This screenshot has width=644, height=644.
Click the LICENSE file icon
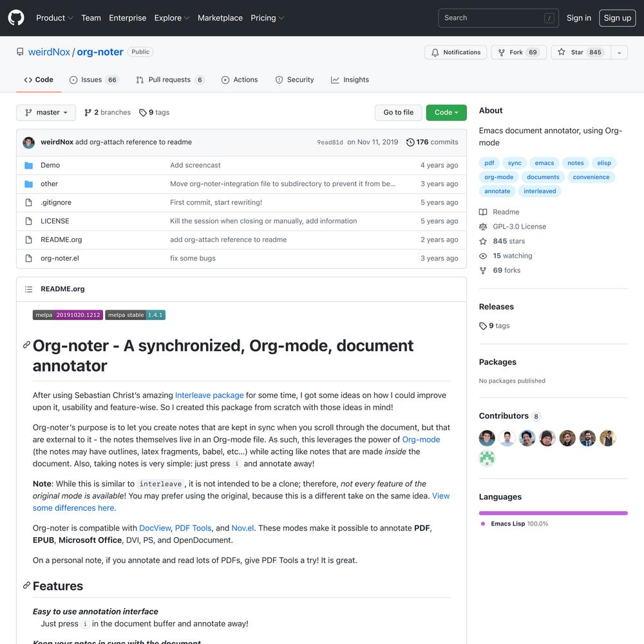click(29, 221)
